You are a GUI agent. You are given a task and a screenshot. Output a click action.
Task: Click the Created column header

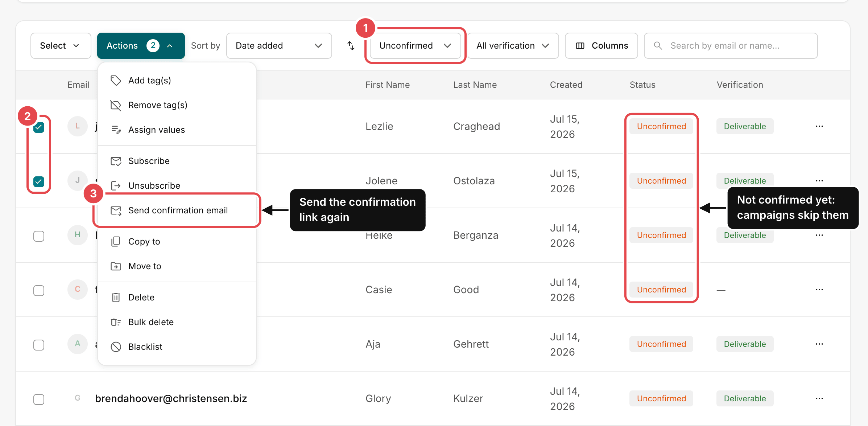point(566,85)
